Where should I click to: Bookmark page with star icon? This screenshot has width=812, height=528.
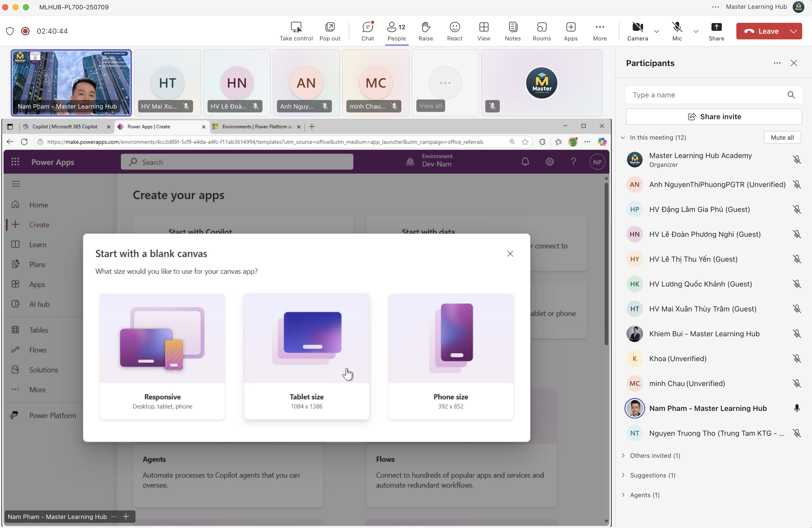(525, 141)
